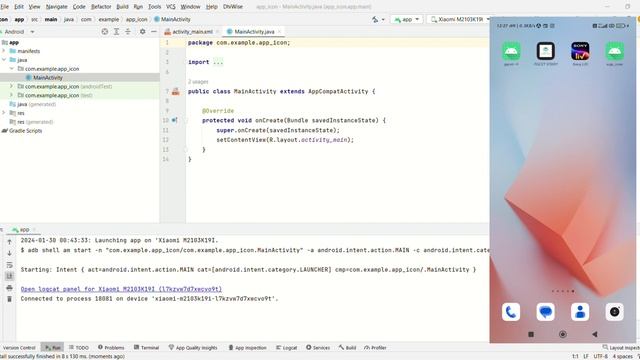
Task: Click the scroll up arrow in Run console
Action: 9,242
